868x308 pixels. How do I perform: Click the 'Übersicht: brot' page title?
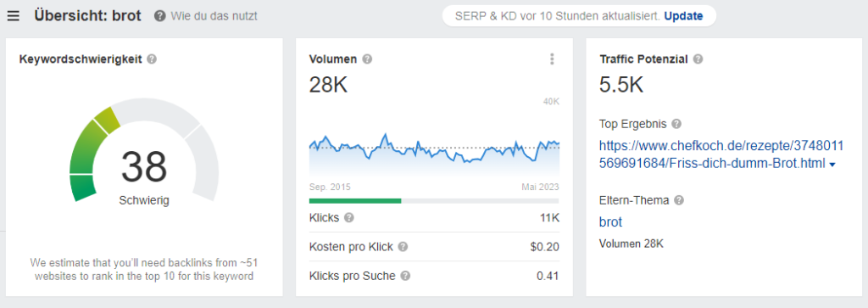pyautogui.click(x=87, y=16)
